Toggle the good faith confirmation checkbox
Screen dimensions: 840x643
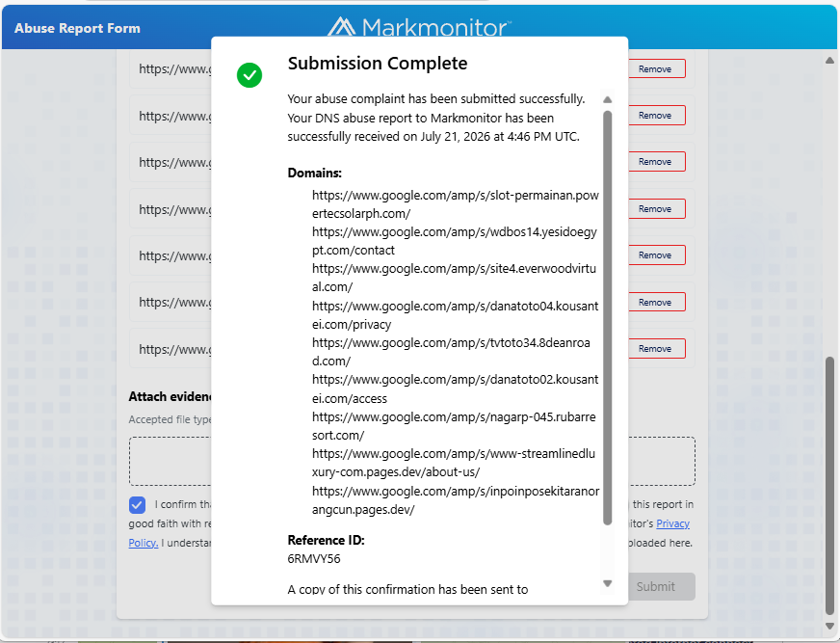pos(137,504)
